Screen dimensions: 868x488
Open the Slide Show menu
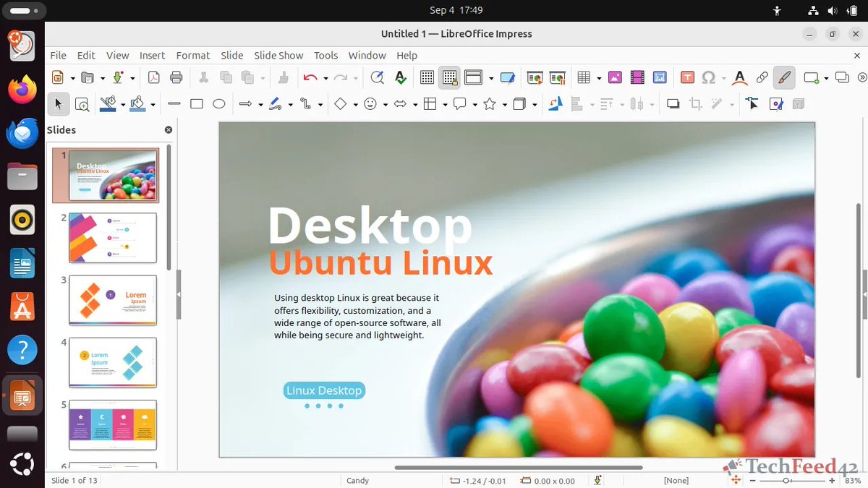[278, 55]
